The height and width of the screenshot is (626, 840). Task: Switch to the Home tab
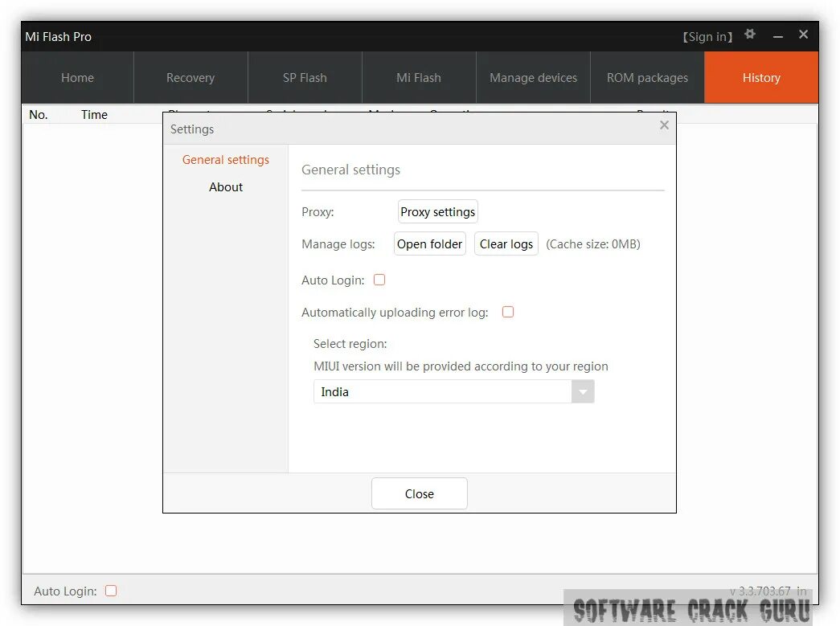pyautogui.click(x=78, y=78)
